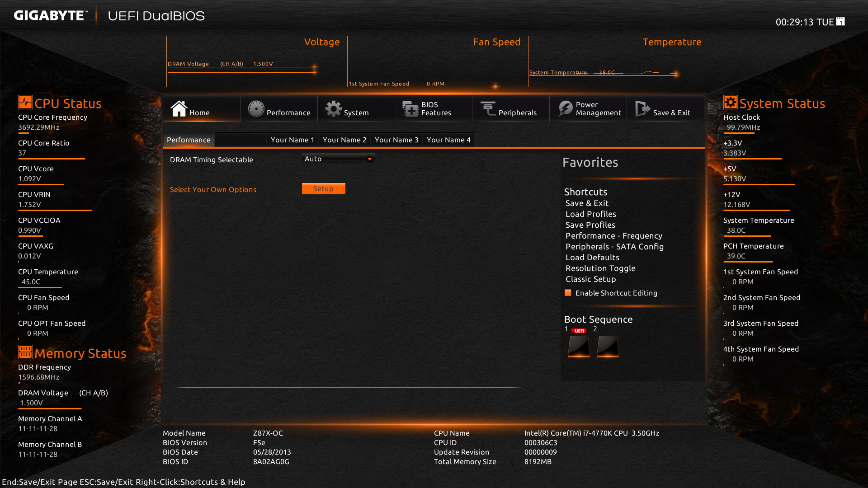The image size is (868, 488).
Task: Click the clock showing 00:29:13 TUE
Action: 805,22
